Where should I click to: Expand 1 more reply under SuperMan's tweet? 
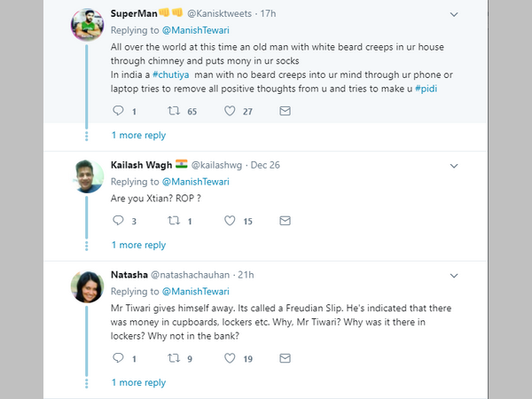click(138, 136)
